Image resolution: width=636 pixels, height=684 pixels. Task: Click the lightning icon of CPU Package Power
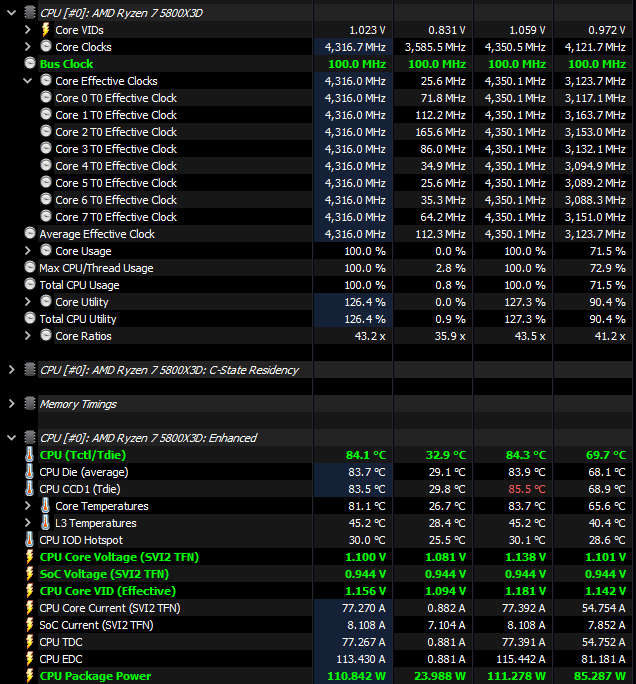29,676
